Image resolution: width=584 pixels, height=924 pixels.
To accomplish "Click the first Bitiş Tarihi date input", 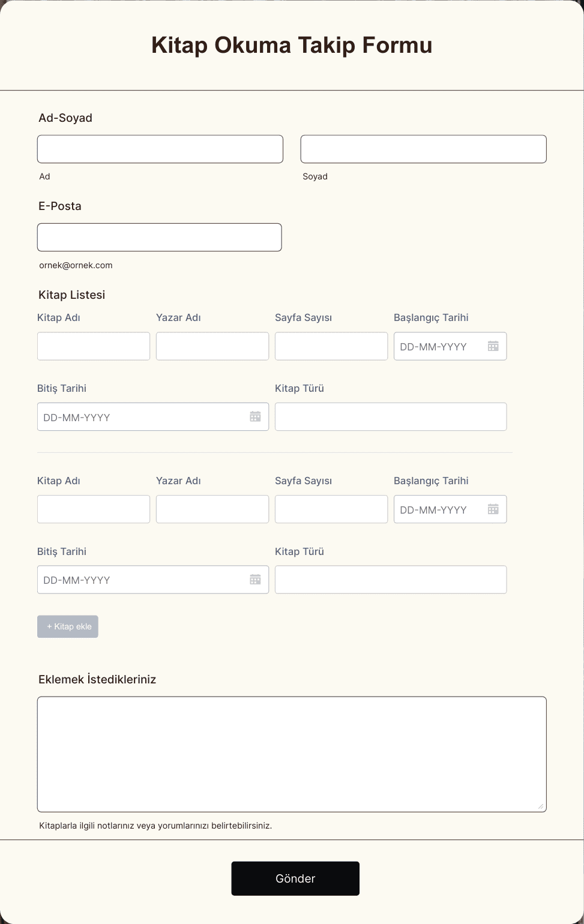I will (142, 416).
